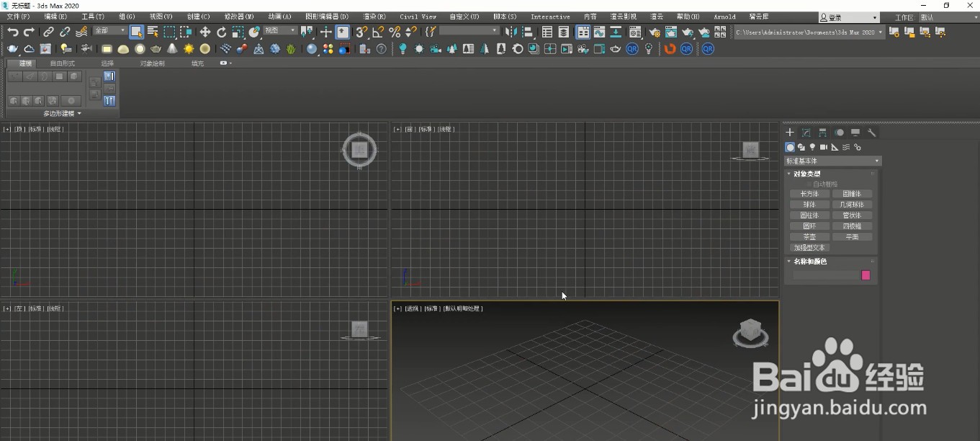This screenshot has height=441, width=980.
Task: Click the 加强型文本 button
Action: (809, 248)
